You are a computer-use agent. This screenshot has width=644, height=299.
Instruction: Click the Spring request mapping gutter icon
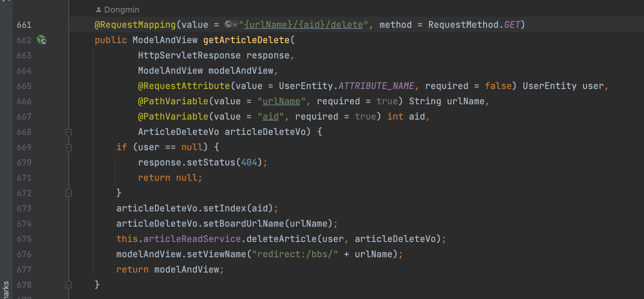tap(42, 40)
